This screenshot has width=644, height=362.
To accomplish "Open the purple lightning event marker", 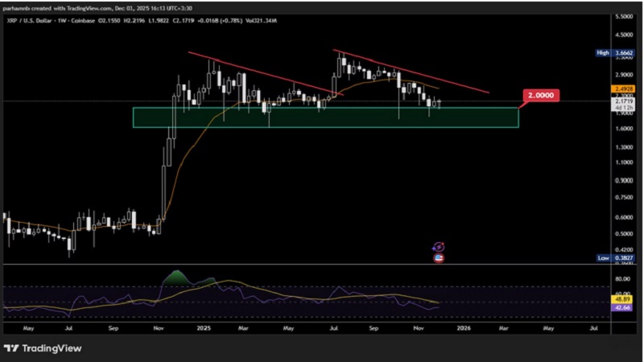I will pyautogui.click(x=439, y=248).
